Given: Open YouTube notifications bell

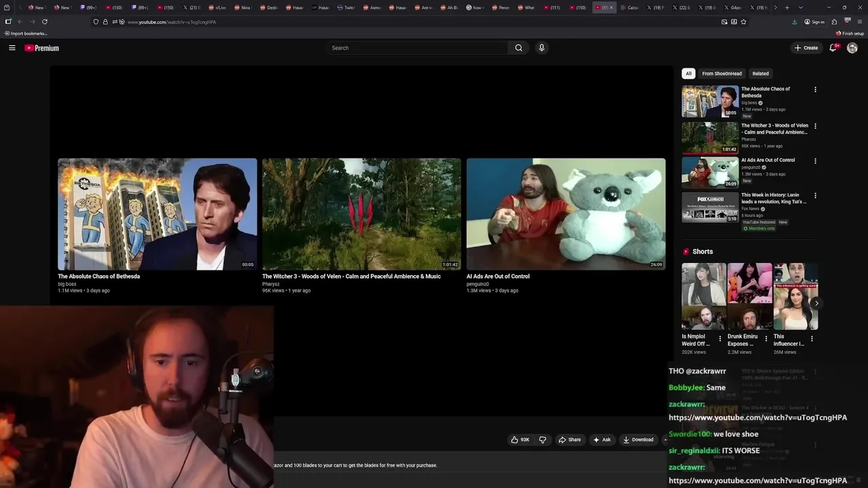Looking at the screenshot, I should (x=833, y=48).
